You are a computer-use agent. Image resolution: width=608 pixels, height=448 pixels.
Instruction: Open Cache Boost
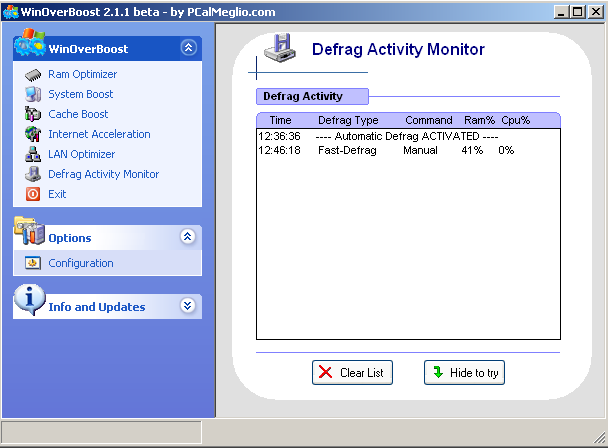pos(78,114)
